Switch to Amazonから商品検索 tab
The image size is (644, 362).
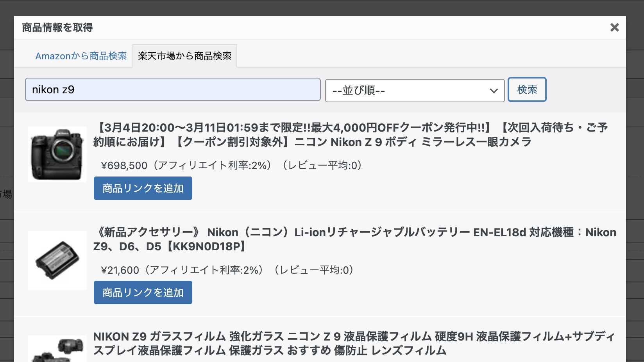(81, 56)
